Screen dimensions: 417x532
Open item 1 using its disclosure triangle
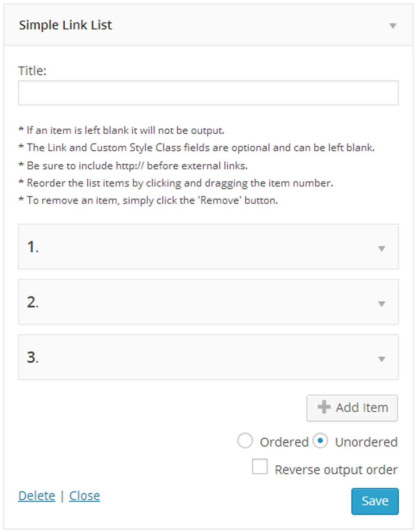[381, 248]
